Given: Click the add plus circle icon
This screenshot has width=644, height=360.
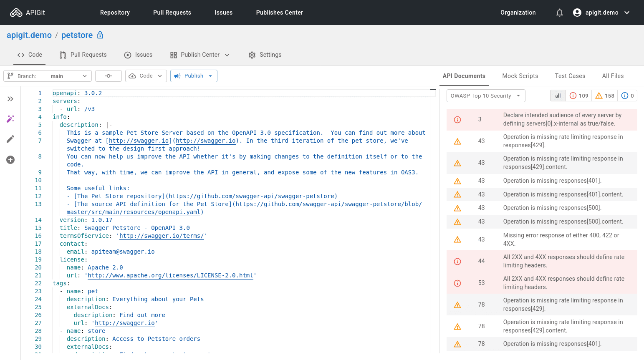Looking at the screenshot, I should click(x=10, y=160).
